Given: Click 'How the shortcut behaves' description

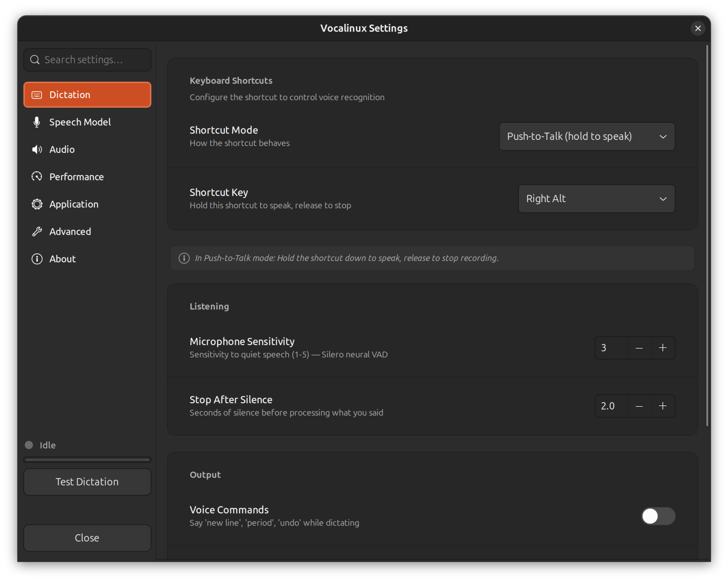Looking at the screenshot, I should pos(239,143).
